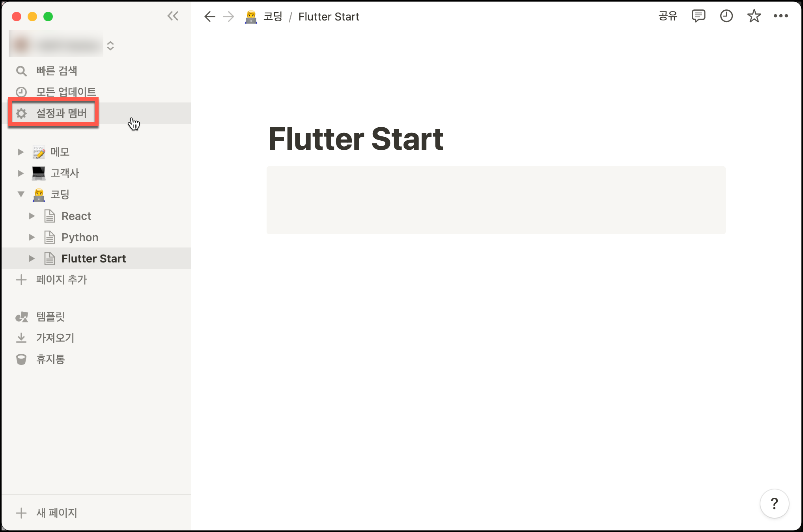Screen dimensions: 803x532
Task: Open the workspace switcher chevrons
Action: click(x=110, y=46)
